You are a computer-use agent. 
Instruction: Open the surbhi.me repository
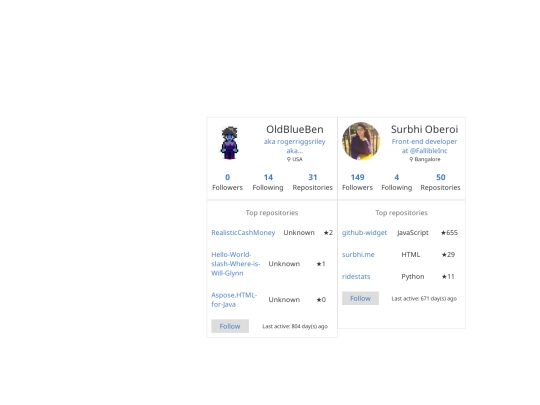tap(358, 255)
